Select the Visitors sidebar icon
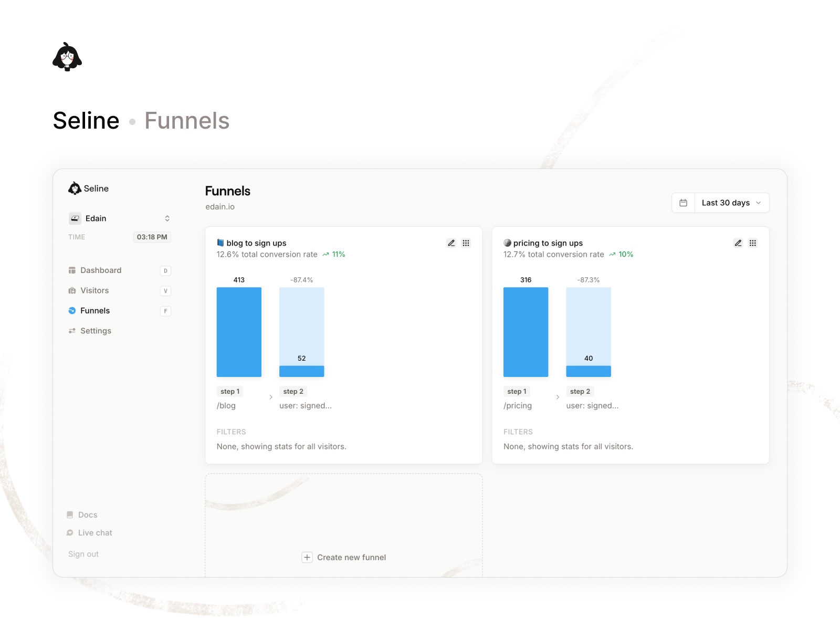 [x=72, y=290]
